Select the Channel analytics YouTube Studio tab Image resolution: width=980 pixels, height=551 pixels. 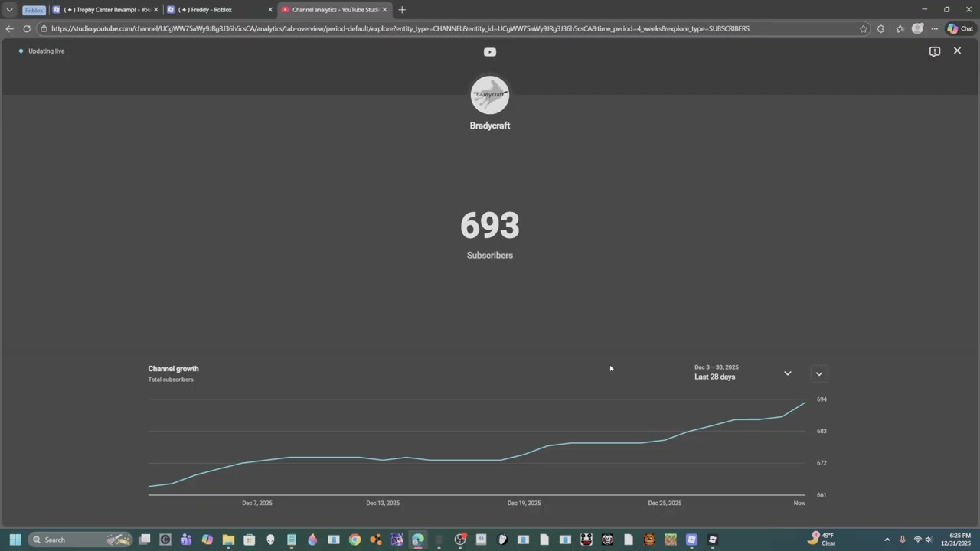click(x=335, y=10)
